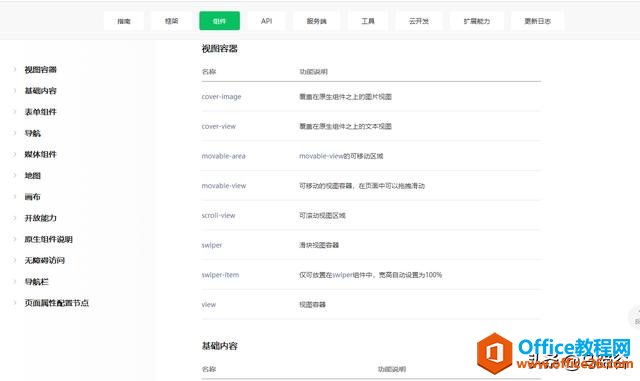
Task: Click the 视图容器 section heading
Action: click(220, 49)
